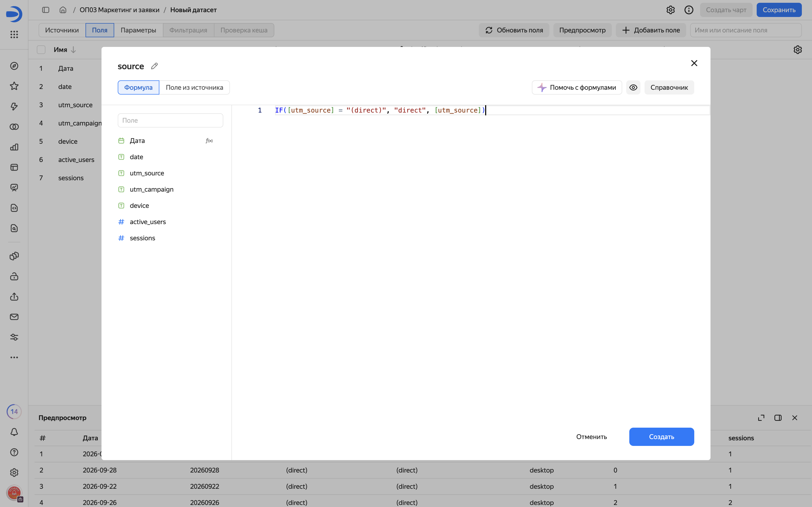Toggle the eye preview icon
Screen dimensions: 812x507
(x=633, y=87)
